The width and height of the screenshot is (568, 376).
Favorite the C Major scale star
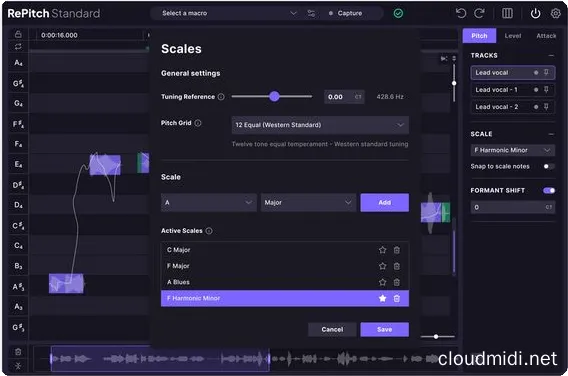pyautogui.click(x=382, y=250)
